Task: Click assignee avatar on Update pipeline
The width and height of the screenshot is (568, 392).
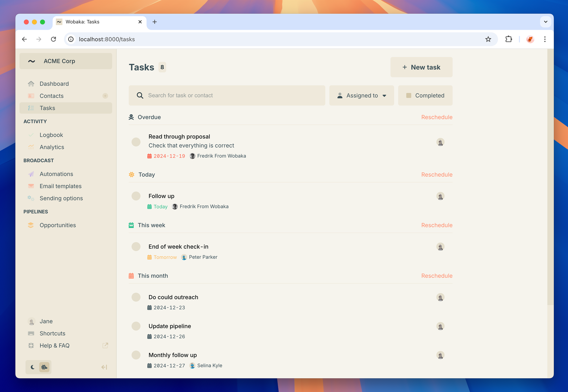Action: tap(440, 326)
